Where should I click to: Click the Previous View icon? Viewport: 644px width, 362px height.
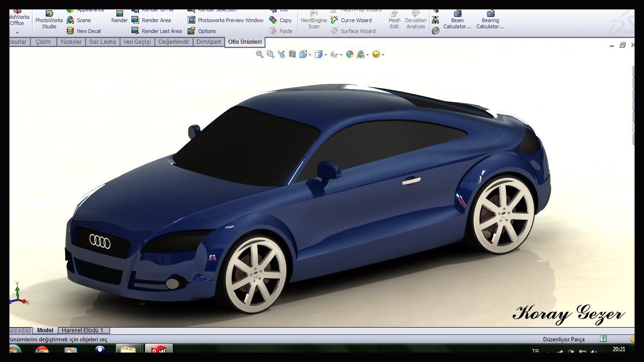tap(281, 54)
